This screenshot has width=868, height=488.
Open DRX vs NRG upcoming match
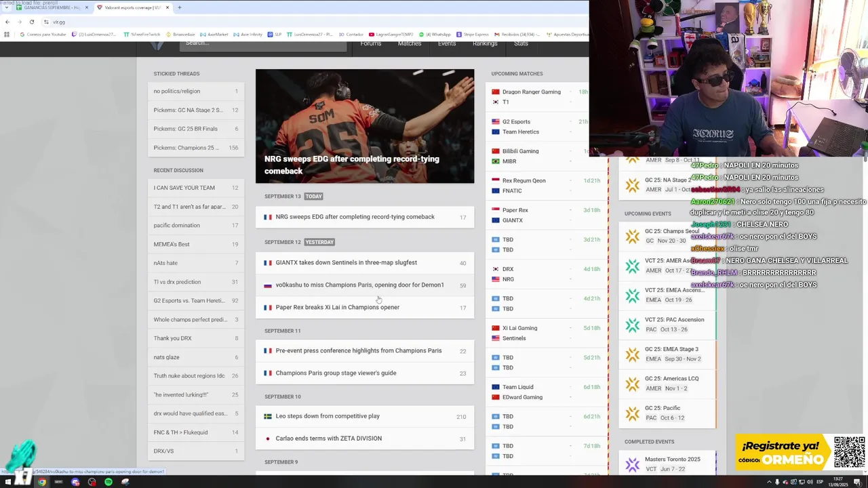(546, 274)
